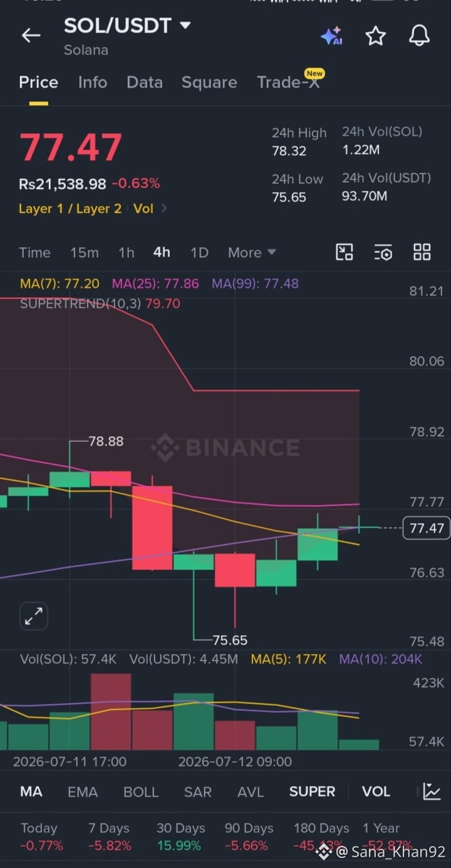
Task: Tap the large red candlestick
Action: pyautogui.click(x=152, y=528)
